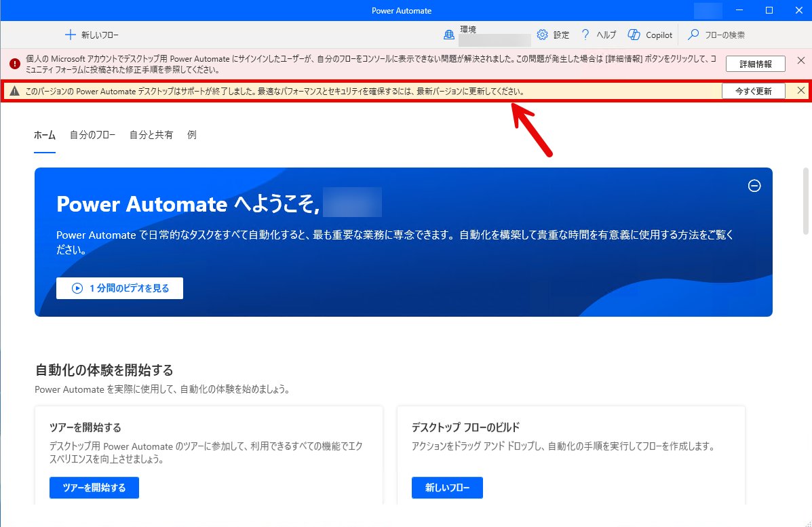
Task: Click the Power Automate へようこそ heading
Action: [188, 204]
